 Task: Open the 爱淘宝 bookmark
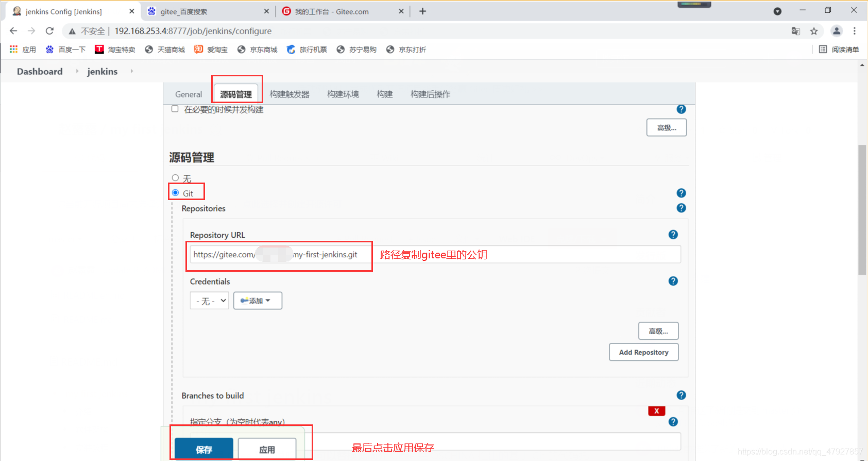point(211,50)
